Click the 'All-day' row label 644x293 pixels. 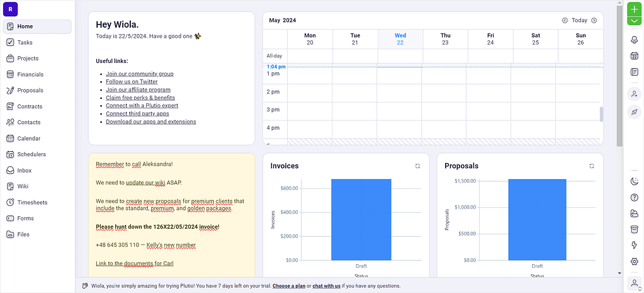(x=274, y=56)
